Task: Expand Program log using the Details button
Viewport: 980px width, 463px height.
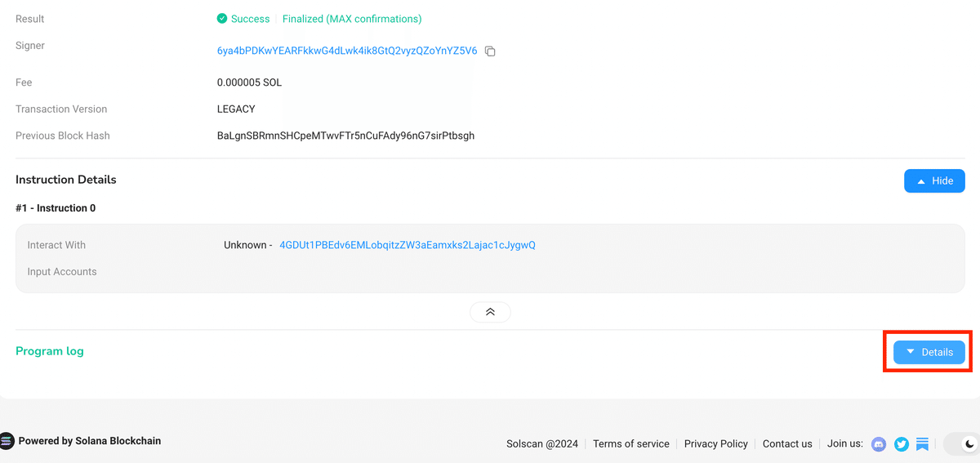Action: (x=929, y=352)
